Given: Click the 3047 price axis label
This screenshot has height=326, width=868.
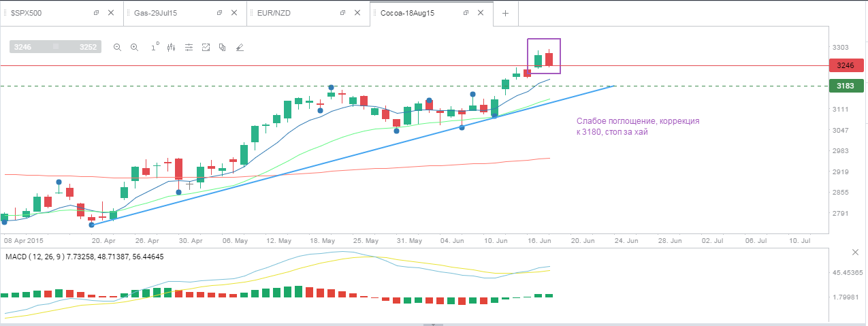Looking at the screenshot, I should 839,130.
